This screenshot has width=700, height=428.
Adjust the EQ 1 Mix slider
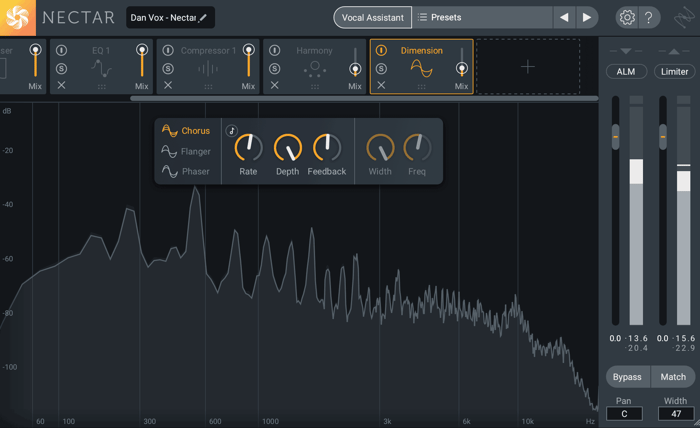[x=142, y=62]
